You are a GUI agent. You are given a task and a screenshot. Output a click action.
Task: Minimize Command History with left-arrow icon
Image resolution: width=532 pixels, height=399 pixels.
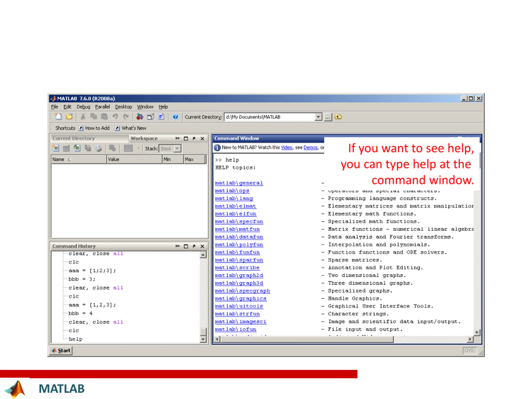[178, 246]
